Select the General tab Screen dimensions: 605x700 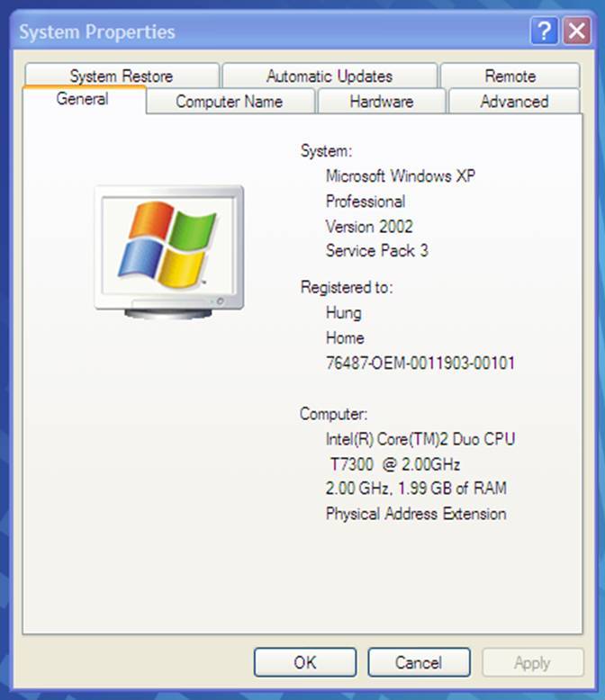pos(83,99)
